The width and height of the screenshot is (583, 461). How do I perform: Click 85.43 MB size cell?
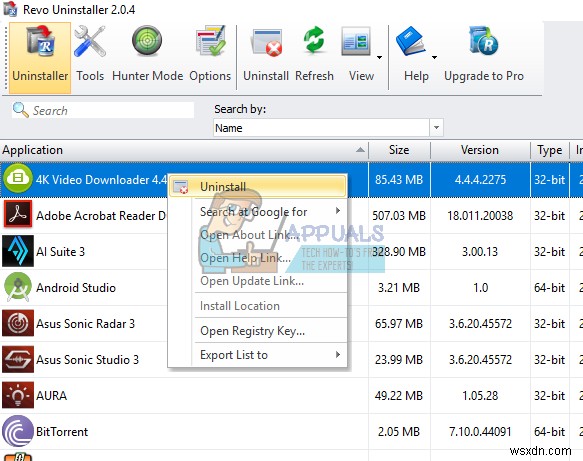coord(399,180)
